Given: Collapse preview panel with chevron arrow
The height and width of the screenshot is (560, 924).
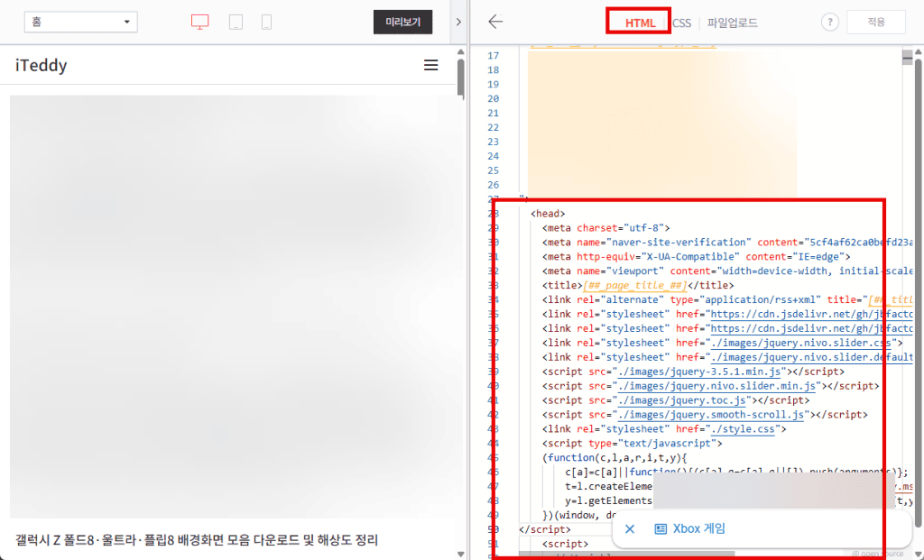Looking at the screenshot, I should pyautogui.click(x=458, y=23).
